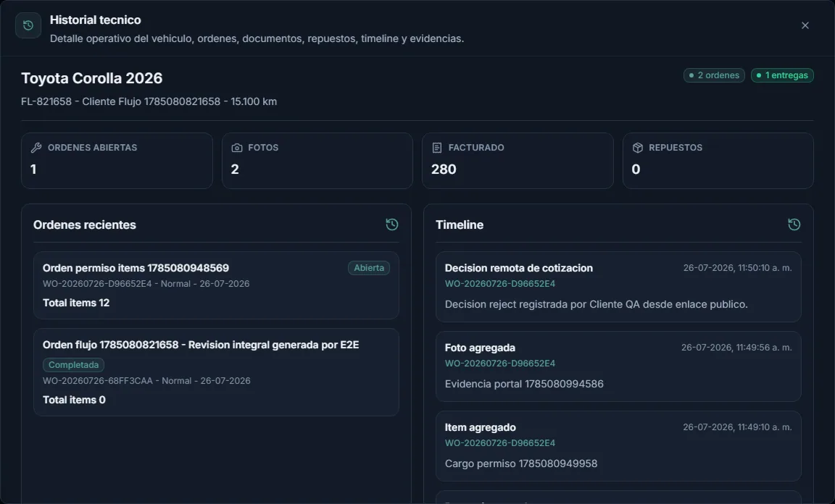This screenshot has width=835, height=504.
Task: Click the Evidencia portal 1785080994586 text
Action: tap(524, 385)
